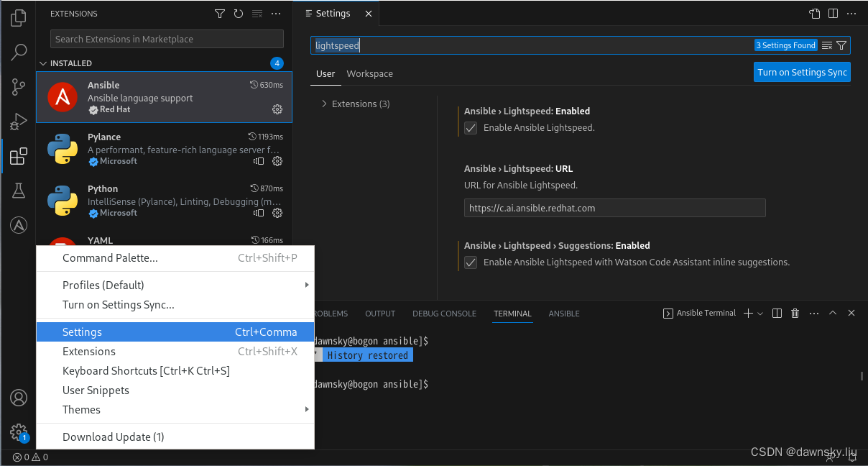The height and width of the screenshot is (466, 868).
Task: Click errors and warnings status bar item
Action: coord(30,457)
